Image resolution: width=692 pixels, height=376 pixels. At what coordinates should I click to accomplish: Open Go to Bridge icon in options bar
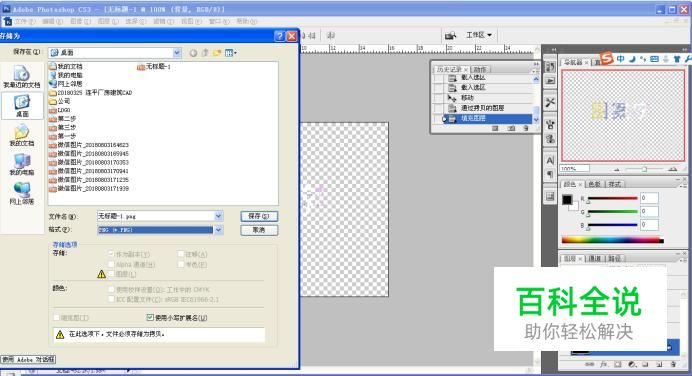[x=450, y=35]
